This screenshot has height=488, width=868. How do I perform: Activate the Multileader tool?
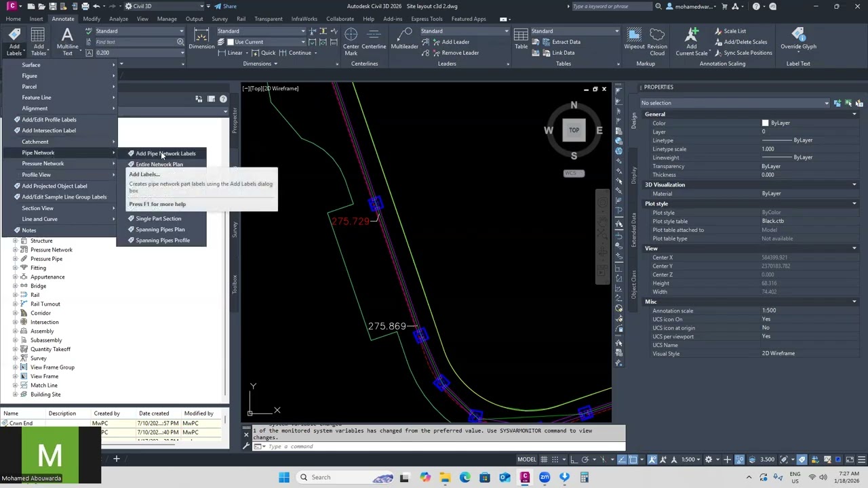(x=404, y=39)
